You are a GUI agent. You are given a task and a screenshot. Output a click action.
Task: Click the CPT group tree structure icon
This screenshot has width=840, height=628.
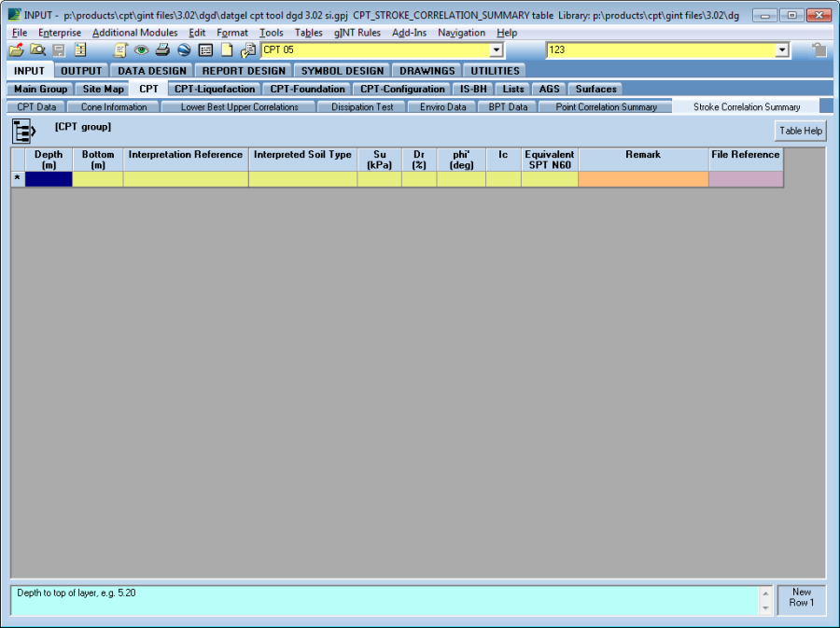(x=23, y=131)
